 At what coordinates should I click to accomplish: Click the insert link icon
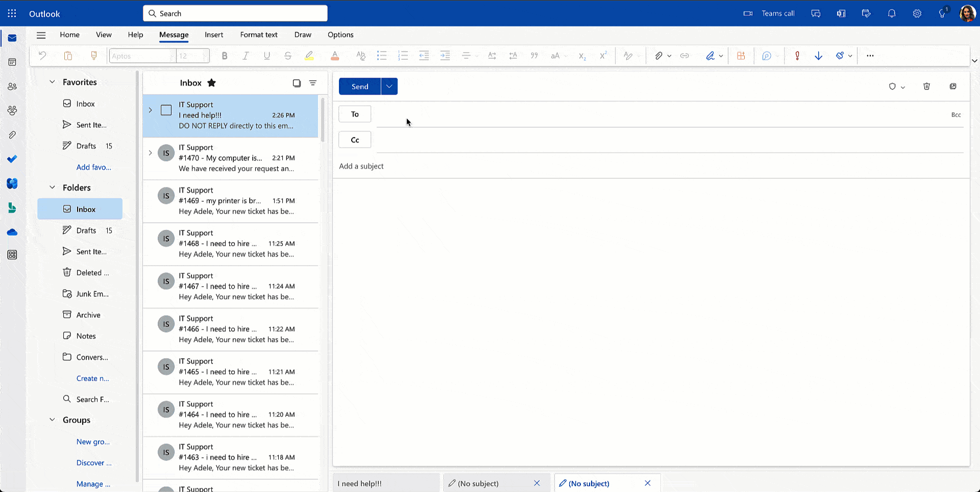(x=684, y=56)
